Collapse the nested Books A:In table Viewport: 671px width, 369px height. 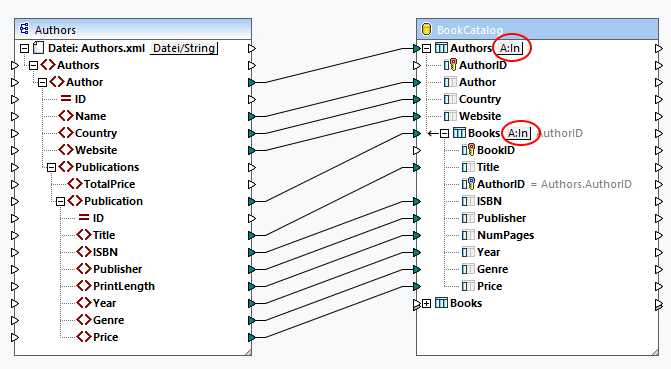[x=444, y=134]
